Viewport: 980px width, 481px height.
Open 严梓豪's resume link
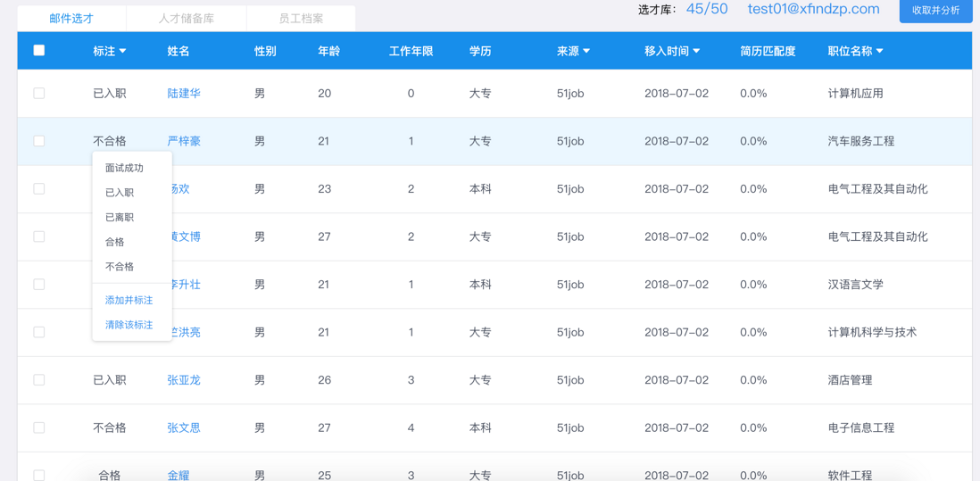click(x=184, y=141)
